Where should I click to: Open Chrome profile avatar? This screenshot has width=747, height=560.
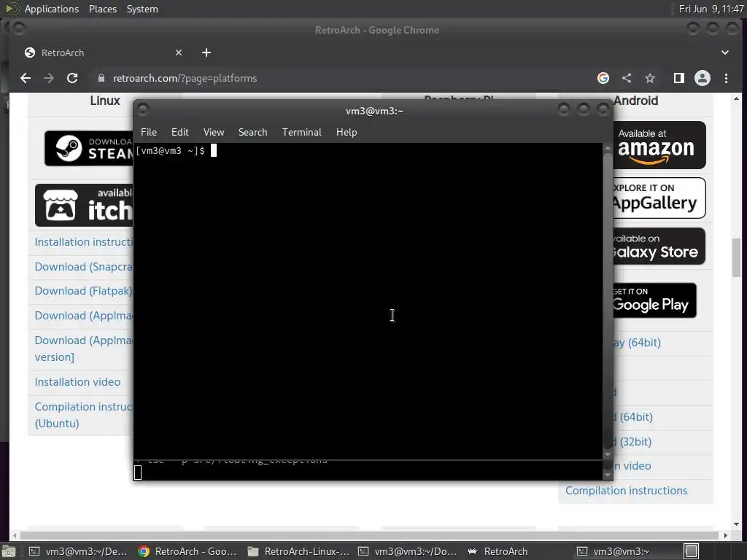click(x=703, y=78)
